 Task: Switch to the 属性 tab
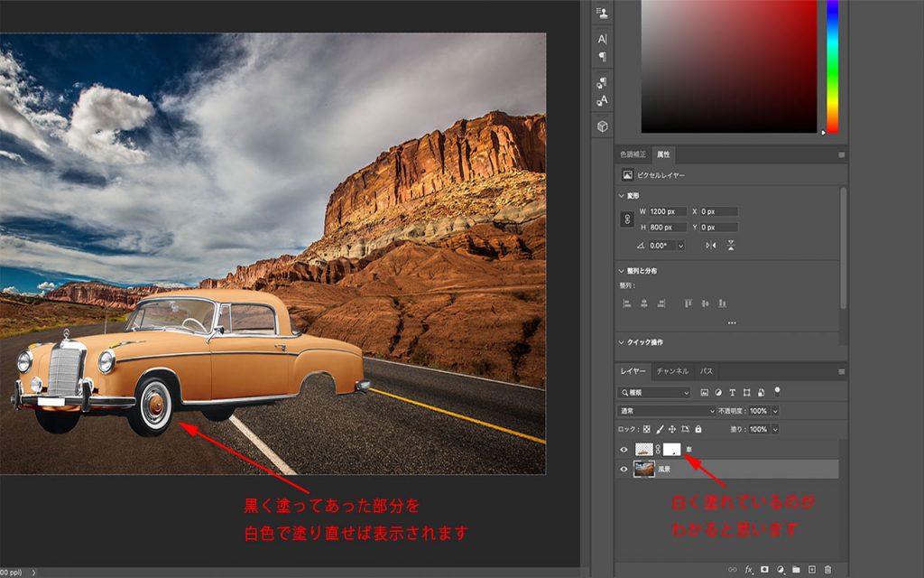coord(663,154)
